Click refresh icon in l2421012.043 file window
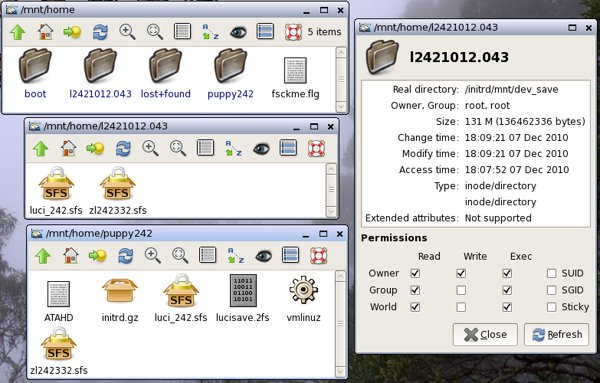Viewport: 600px width, 383px height. [x=123, y=148]
